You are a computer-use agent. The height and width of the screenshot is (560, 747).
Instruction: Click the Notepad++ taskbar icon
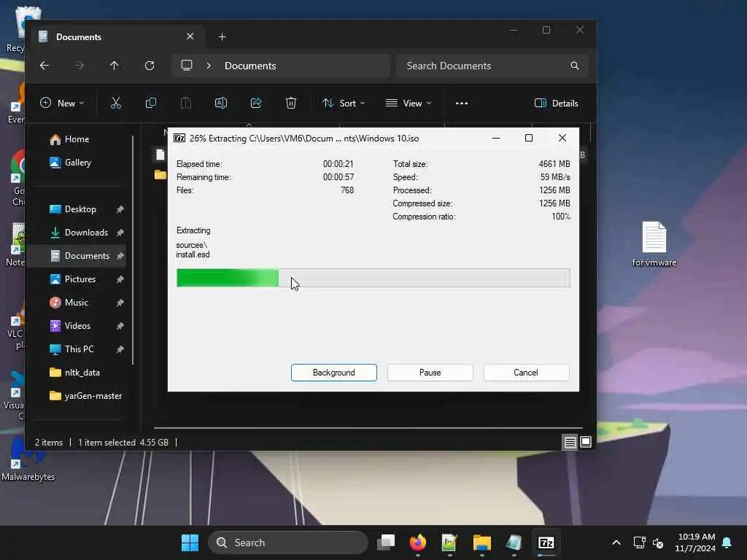coord(449,542)
